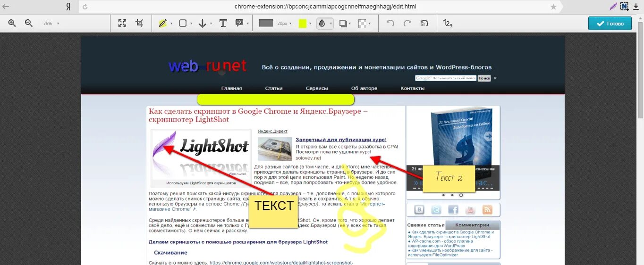Click the VK social icon
644x265 pixels.
coord(419,210)
